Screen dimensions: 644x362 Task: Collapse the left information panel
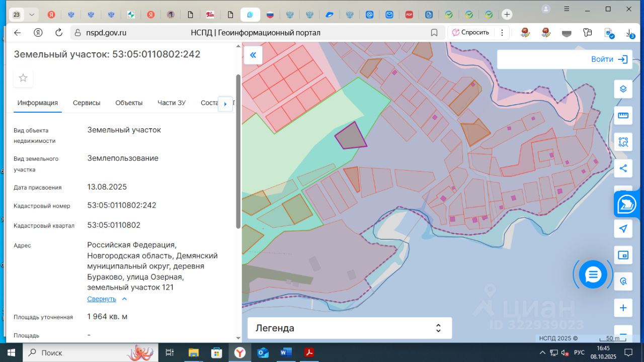tap(253, 55)
